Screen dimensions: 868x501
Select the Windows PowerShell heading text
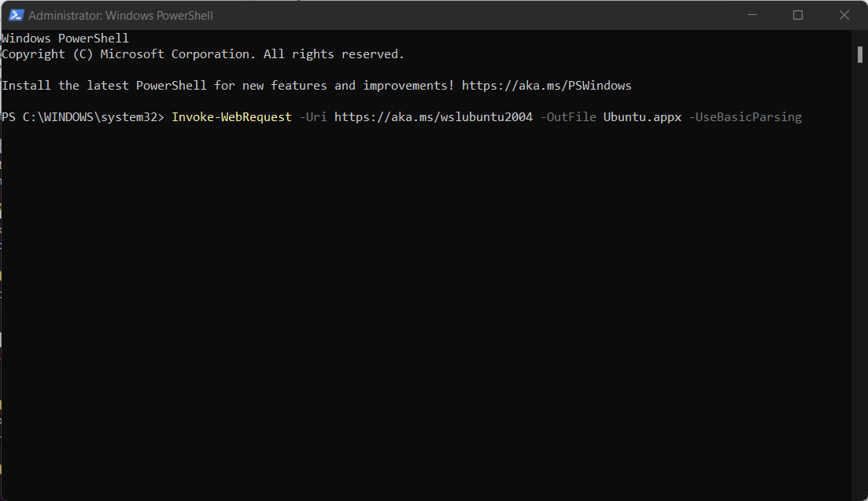65,37
